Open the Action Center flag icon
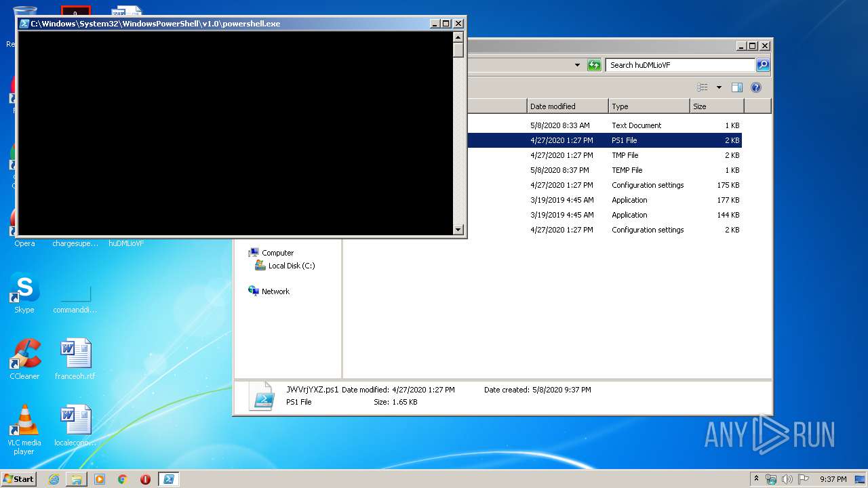The image size is (868, 488). pos(804,479)
